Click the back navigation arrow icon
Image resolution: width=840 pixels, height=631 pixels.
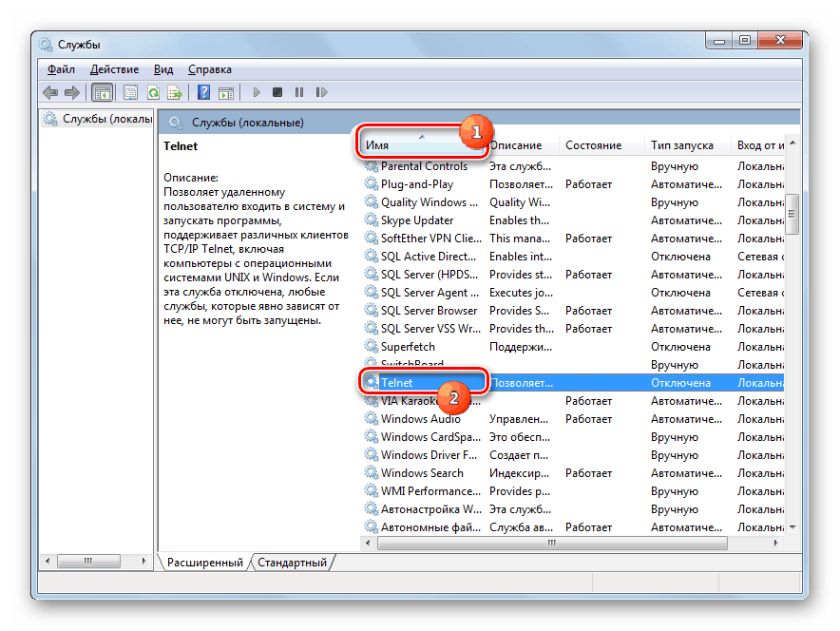tap(49, 92)
